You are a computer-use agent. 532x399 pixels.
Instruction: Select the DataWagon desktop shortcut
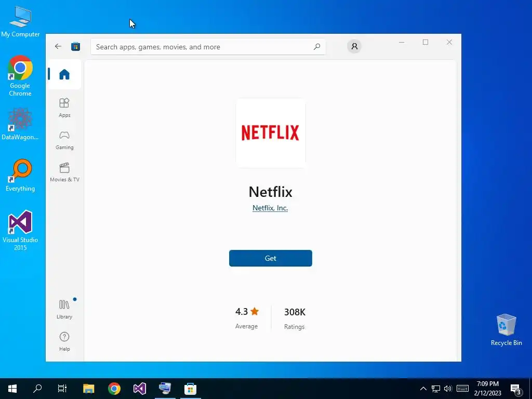pyautogui.click(x=20, y=124)
